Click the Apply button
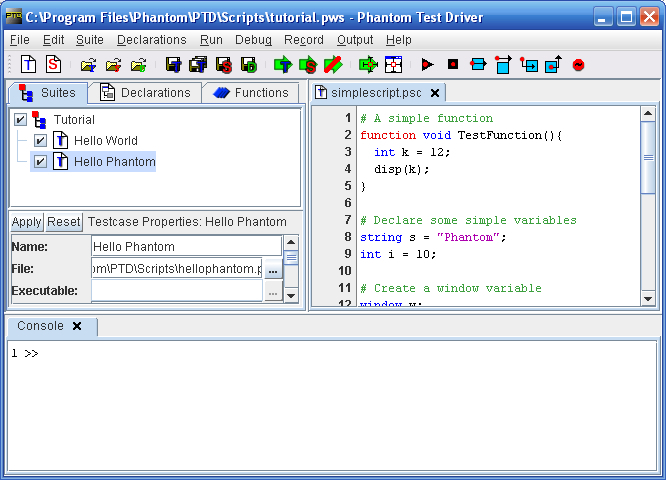The height and width of the screenshot is (480, 666). [x=26, y=222]
